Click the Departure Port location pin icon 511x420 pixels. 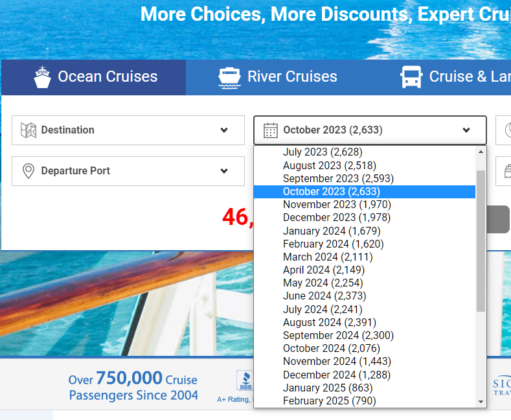click(x=28, y=171)
